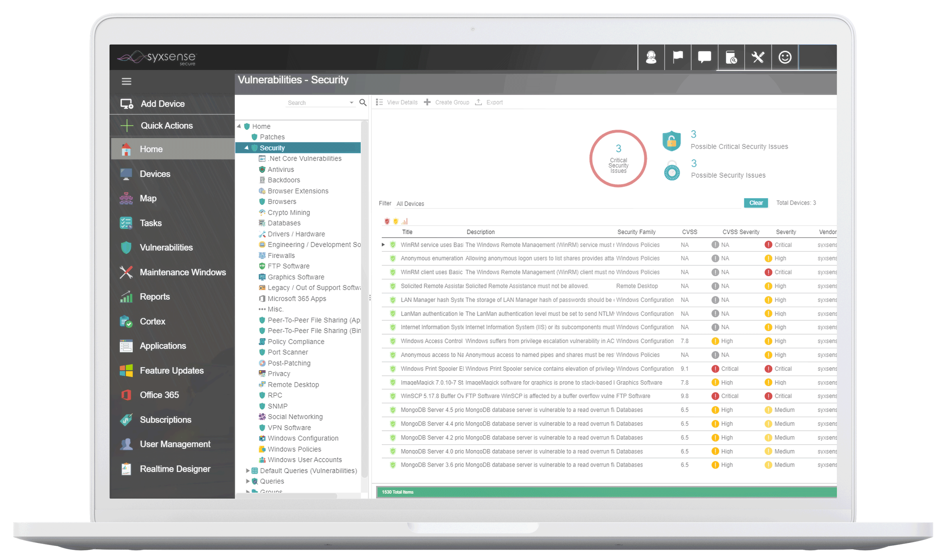This screenshot has width=949, height=560.
Task: Open Reports in sidebar
Action: [172, 297]
